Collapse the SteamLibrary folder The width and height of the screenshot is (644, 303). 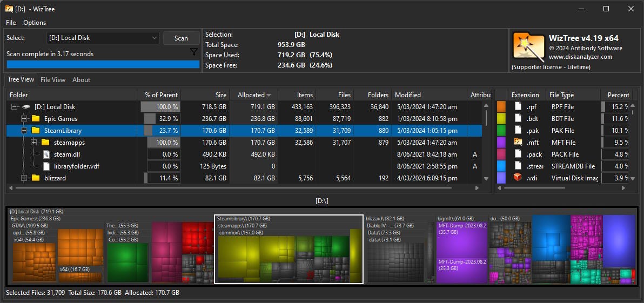(24, 131)
